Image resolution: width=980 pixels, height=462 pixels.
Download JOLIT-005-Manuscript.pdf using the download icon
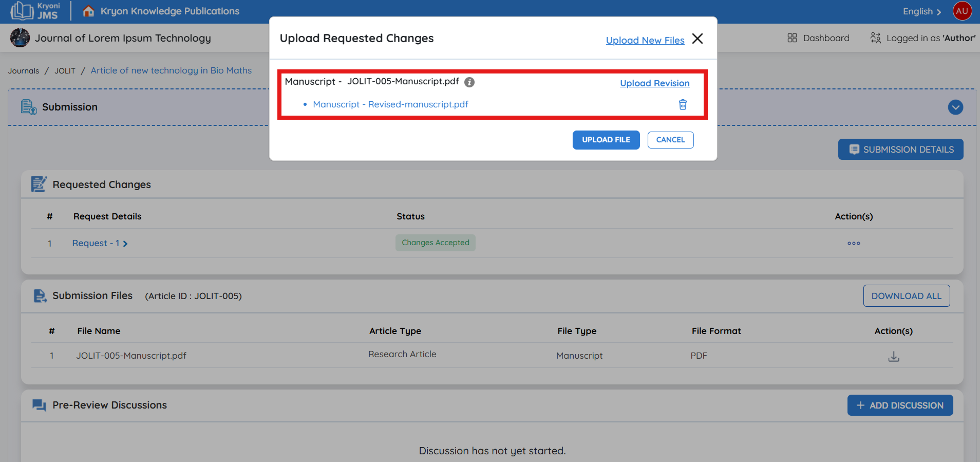(893, 356)
